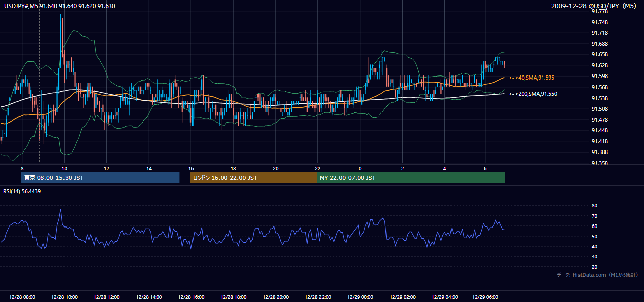Click the HistData.com data source credit
Viewport: 644px width, 302px height.
click(598, 275)
